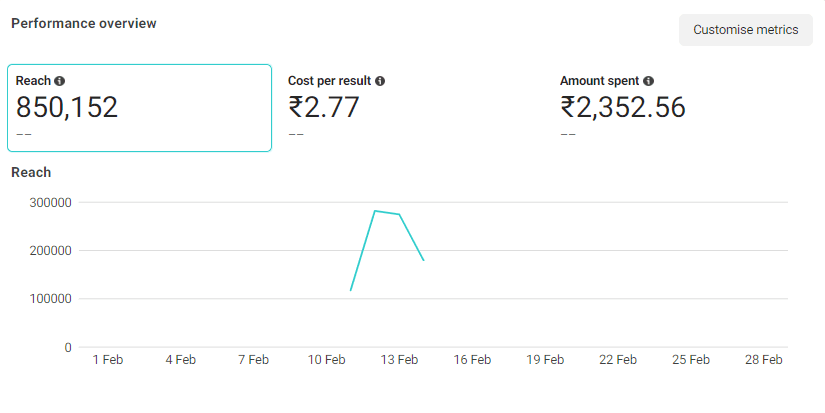Image resolution: width=825 pixels, height=413 pixels.
Task: Click the 28 Feb axis label
Action: [x=763, y=360]
